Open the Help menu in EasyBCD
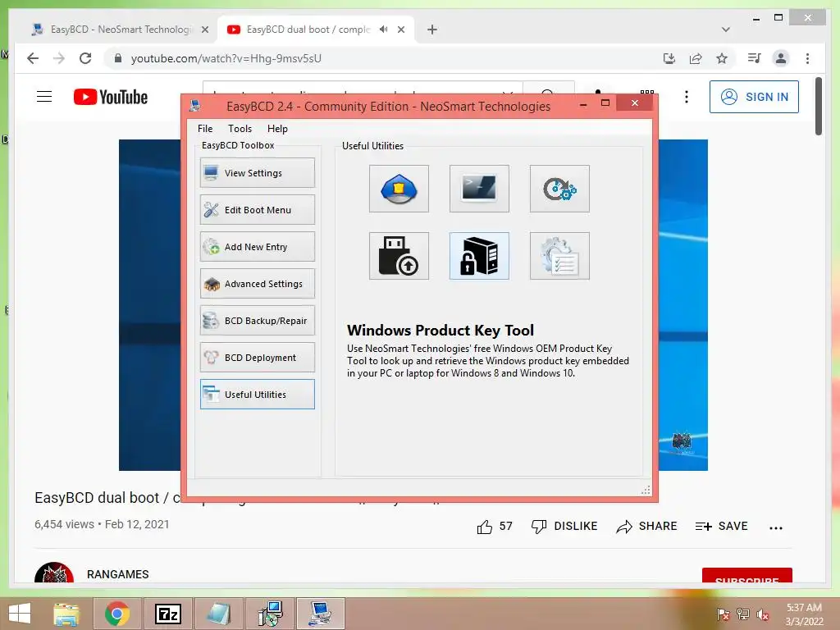This screenshot has height=630, width=840. pos(277,129)
